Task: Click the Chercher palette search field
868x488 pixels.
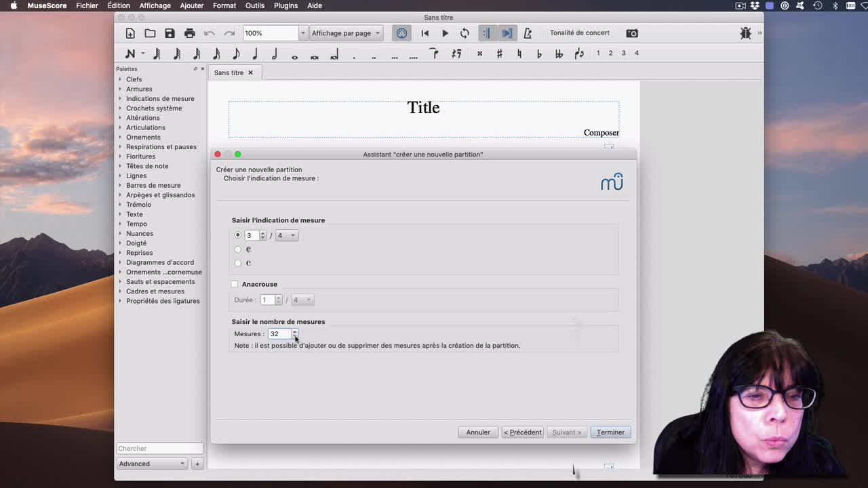Action: tap(159, 448)
